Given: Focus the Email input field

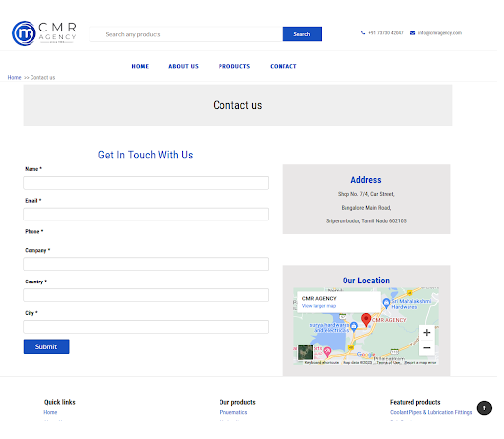Looking at the screenshot, I should pos(146,215).
